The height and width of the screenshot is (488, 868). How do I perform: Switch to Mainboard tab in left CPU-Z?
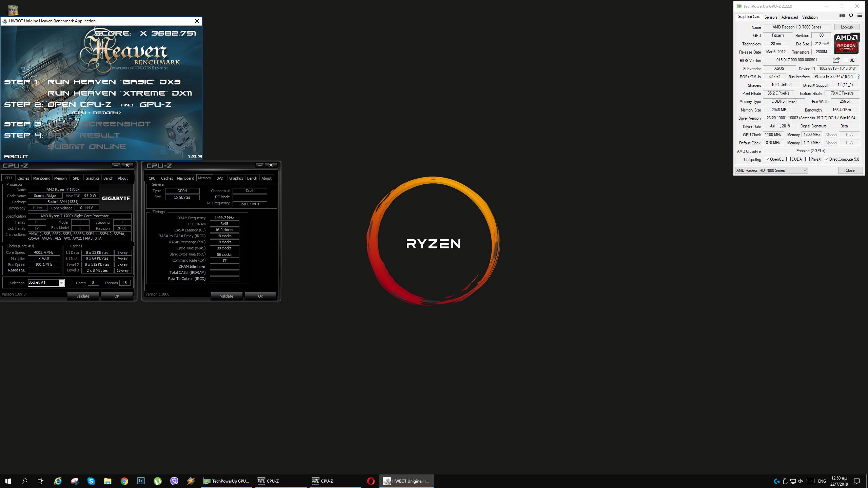coord(42,178)
